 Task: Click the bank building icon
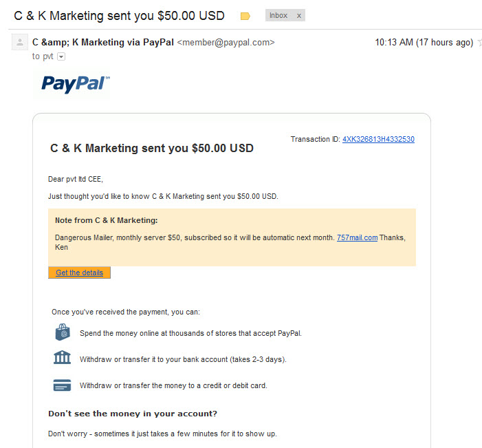(62, 357)
